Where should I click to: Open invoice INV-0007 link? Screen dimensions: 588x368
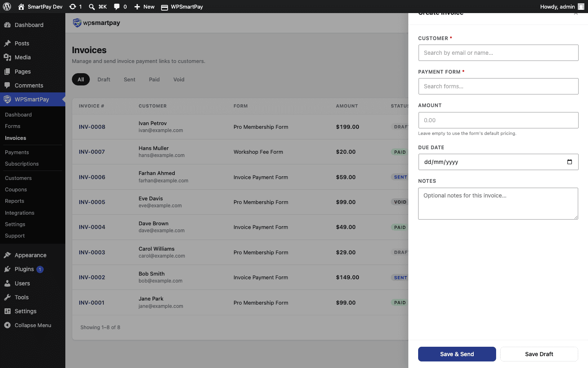92,152
